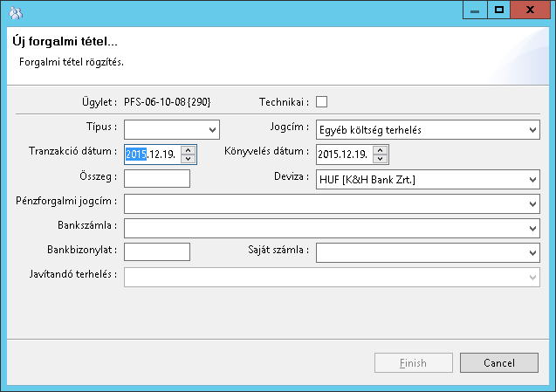Enable the Technikai checkbox
This screenshot has width=556, height=392.
point(321,101)
